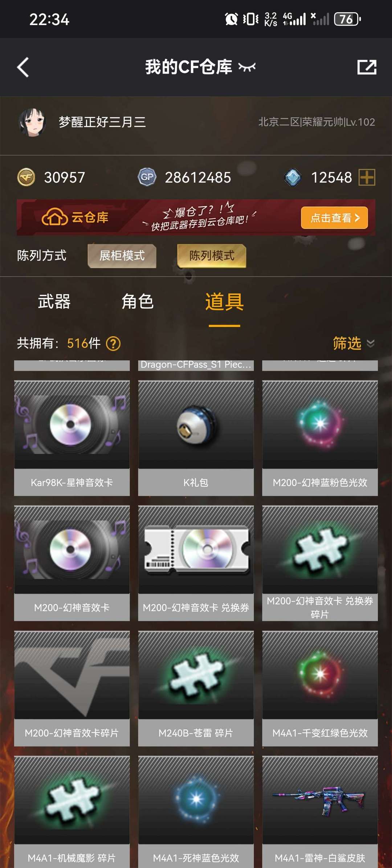Switch to the 武器 tab

tap(54, 302)
